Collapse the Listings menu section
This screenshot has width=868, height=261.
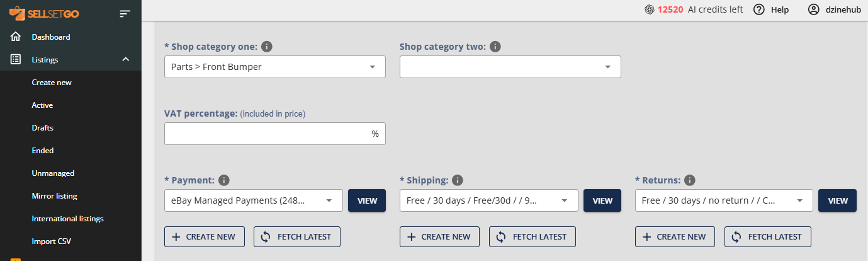pos(125,59)
